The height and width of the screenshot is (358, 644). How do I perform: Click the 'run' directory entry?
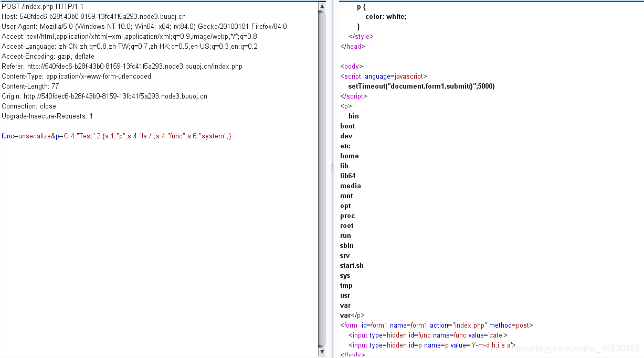[x=345, y=235]
